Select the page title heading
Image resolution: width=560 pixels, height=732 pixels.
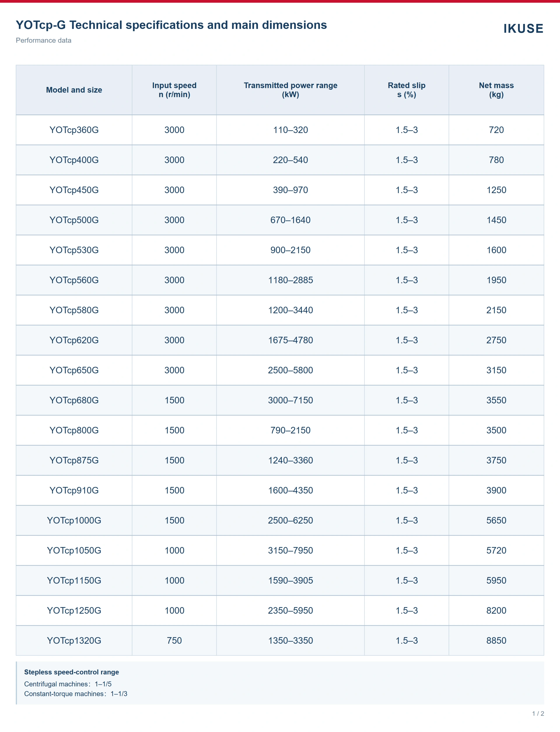pos(171,25)
